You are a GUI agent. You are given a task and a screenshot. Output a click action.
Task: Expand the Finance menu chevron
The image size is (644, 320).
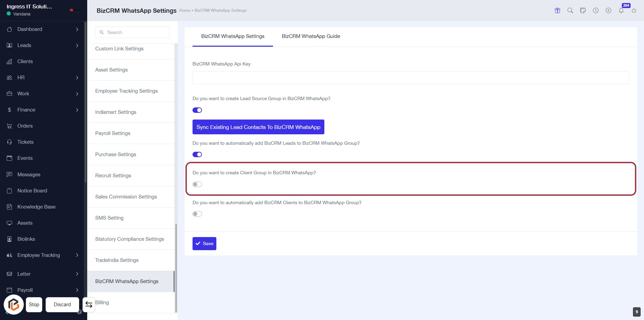(x=77, y=110)
